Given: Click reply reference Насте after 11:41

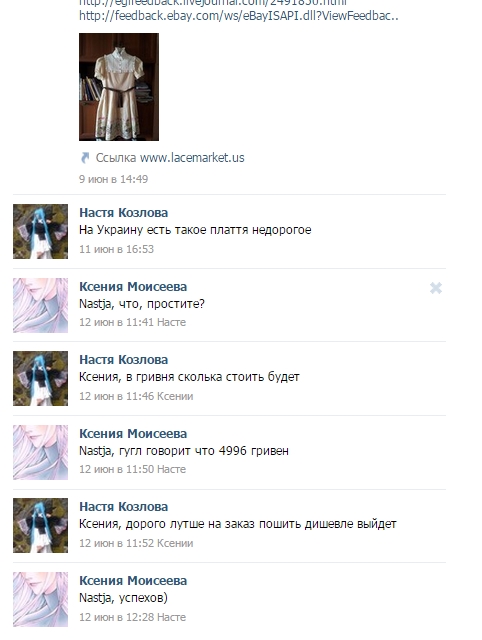Looking at the screenshot, I should pos(171,322).
